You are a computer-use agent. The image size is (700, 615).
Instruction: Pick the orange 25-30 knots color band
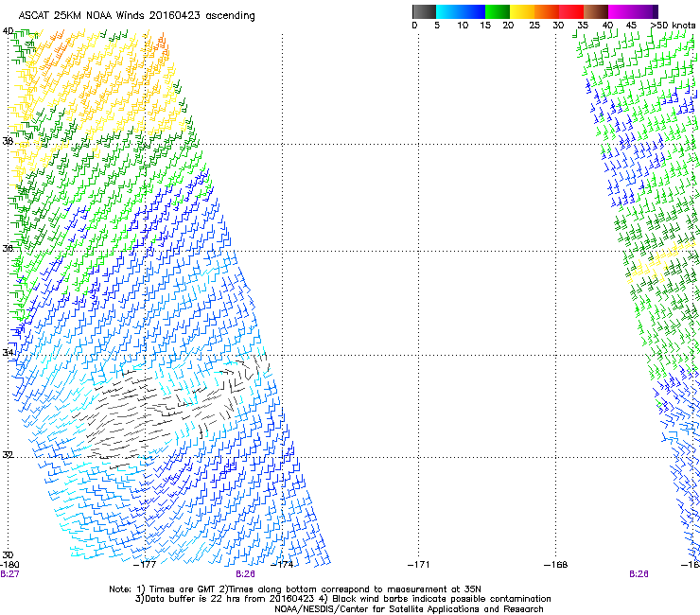pos(547,11)
